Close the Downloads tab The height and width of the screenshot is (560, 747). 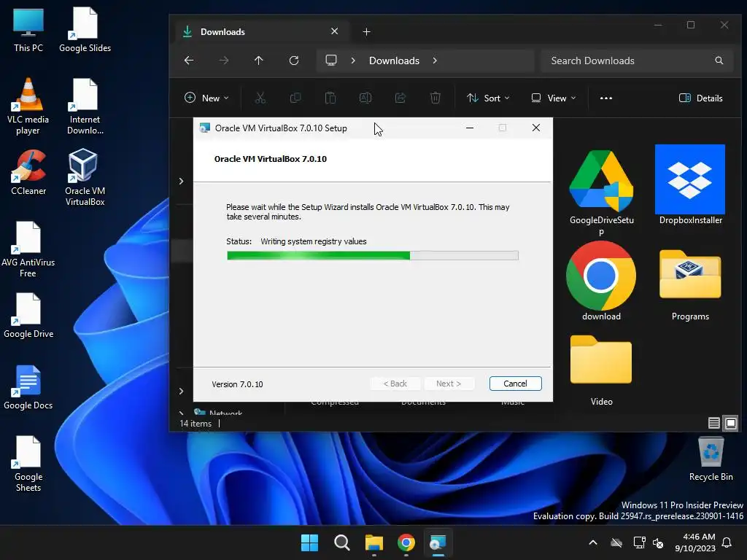tap(334, 31)
